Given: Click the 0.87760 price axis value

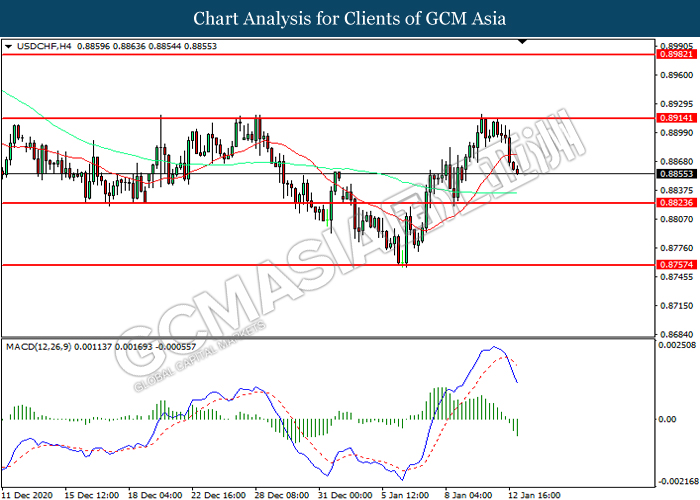Looking at the screenshot, I should pyautogui.click(x=677, y=248).
